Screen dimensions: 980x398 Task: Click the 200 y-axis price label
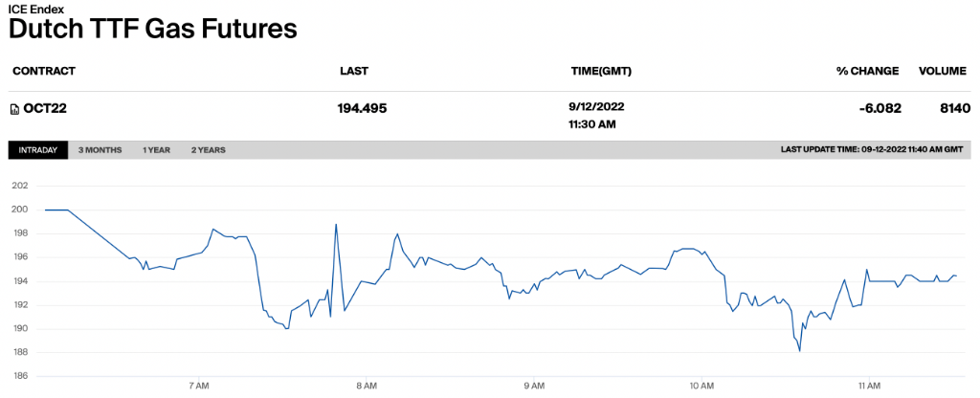[x=19, y=210]
